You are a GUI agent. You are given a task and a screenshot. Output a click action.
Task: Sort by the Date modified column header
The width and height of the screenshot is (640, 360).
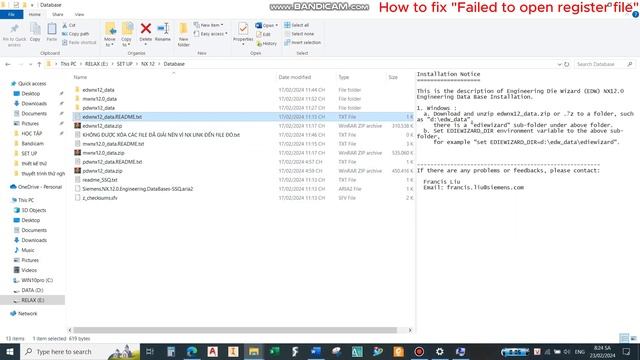point(295,77)
